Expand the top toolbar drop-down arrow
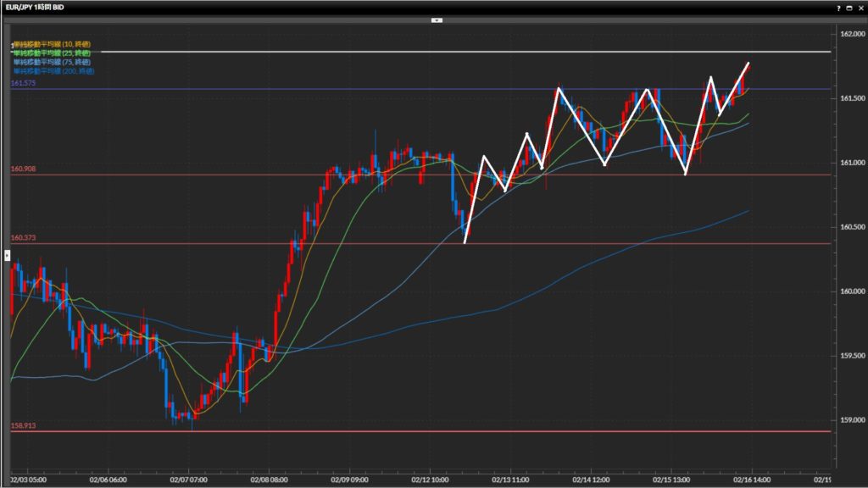Viewport: 868px width, 488px height. click(437, 19)
